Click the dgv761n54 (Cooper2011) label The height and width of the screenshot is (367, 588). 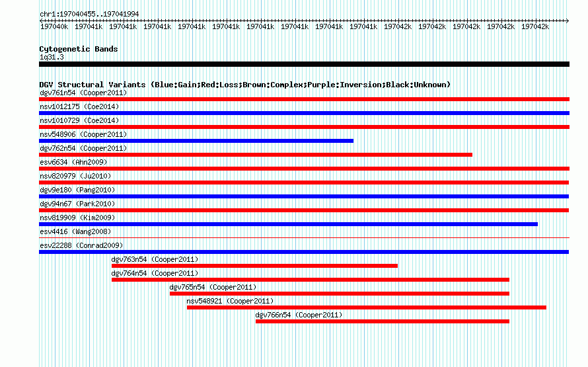(83, 93)
